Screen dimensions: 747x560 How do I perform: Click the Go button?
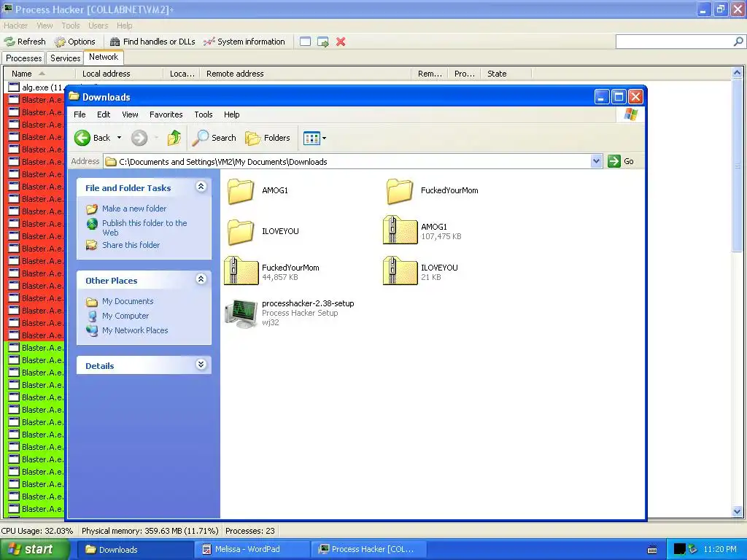point(621,161)
